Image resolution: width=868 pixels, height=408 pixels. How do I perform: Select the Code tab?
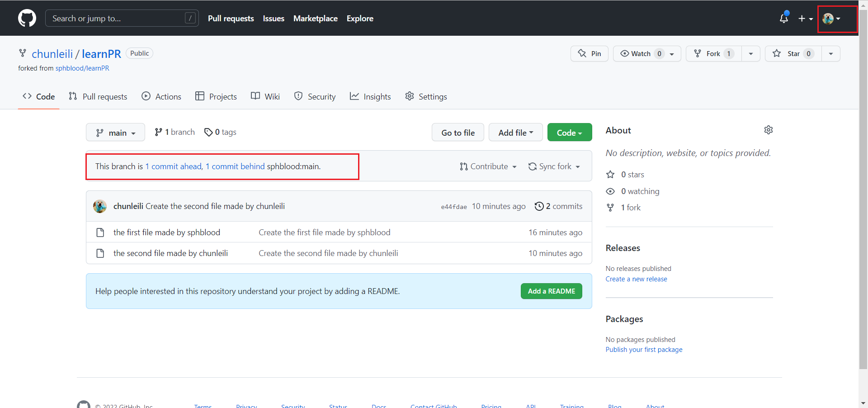tap(39, 96)
